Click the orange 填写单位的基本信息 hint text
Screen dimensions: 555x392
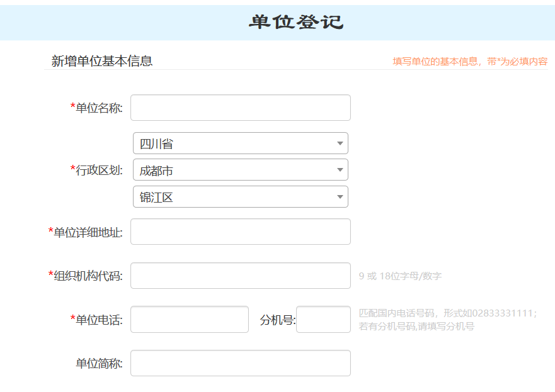(470, 62)
